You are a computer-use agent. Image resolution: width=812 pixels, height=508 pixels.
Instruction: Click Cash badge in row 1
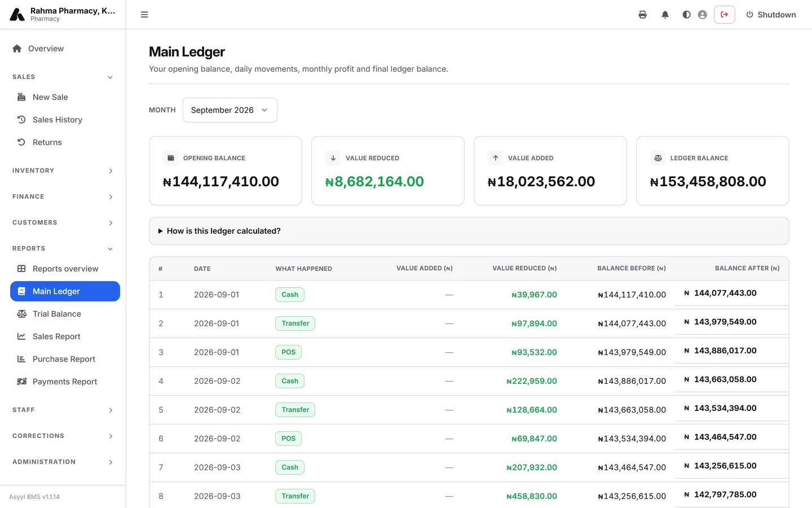[290, 295]
